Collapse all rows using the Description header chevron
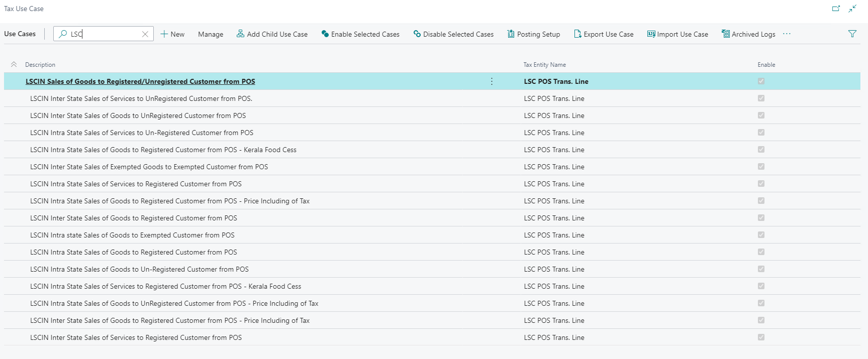 click(x=14, y=65)
